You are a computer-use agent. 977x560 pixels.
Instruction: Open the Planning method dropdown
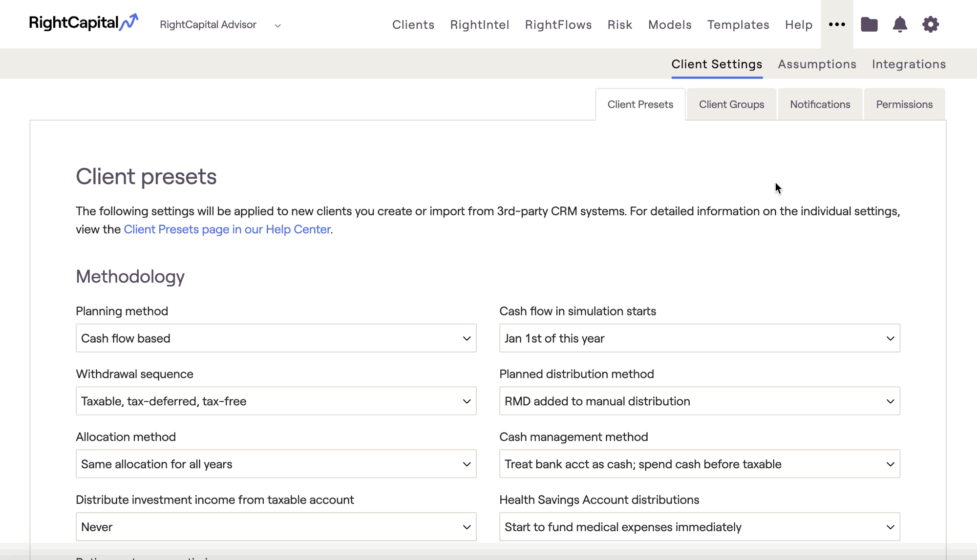pyautogui.click(x=276, y=338)
